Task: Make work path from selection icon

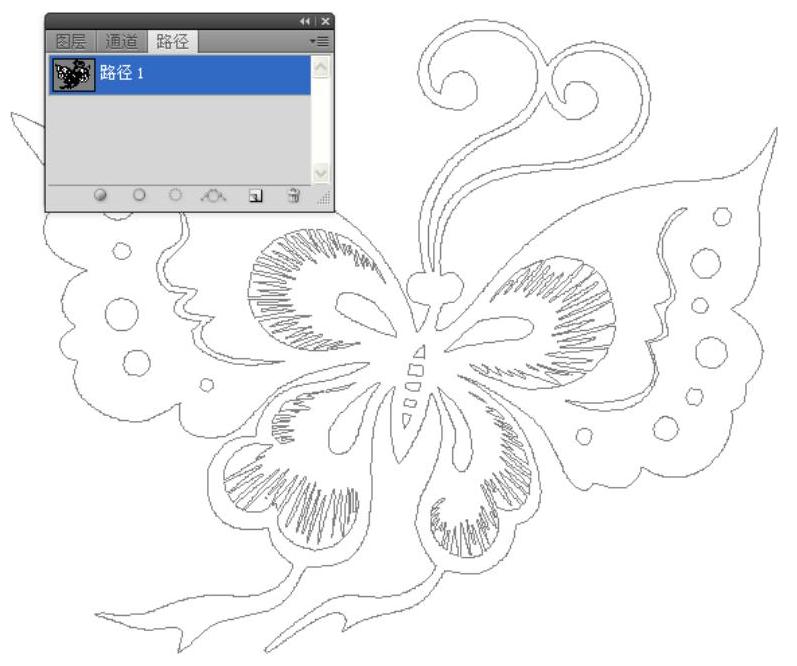Action: point(213,195)
